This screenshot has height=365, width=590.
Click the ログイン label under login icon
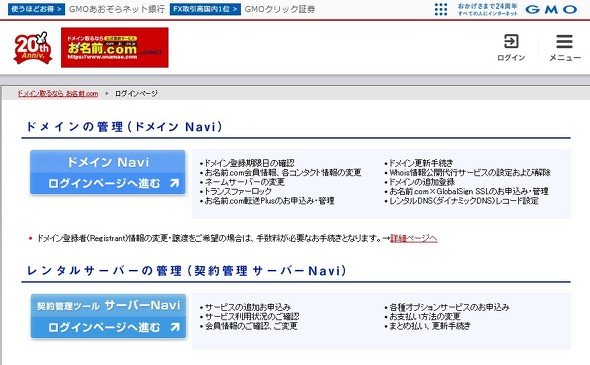(511, 58)
